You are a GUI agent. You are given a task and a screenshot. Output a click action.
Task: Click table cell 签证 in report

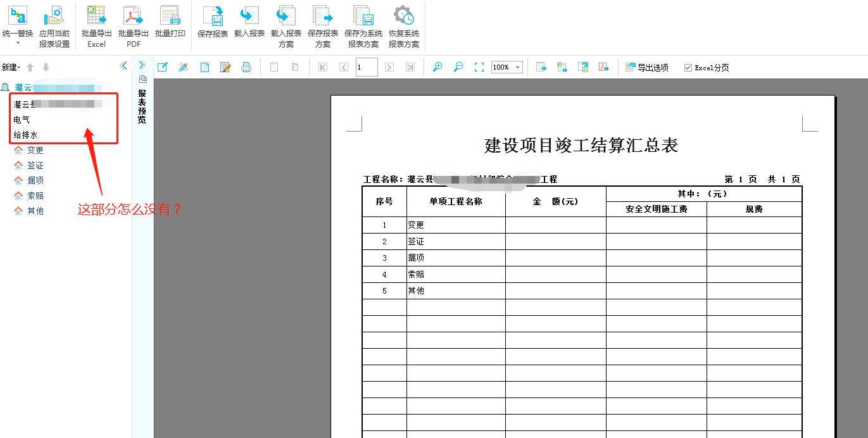tap(456, 242)
